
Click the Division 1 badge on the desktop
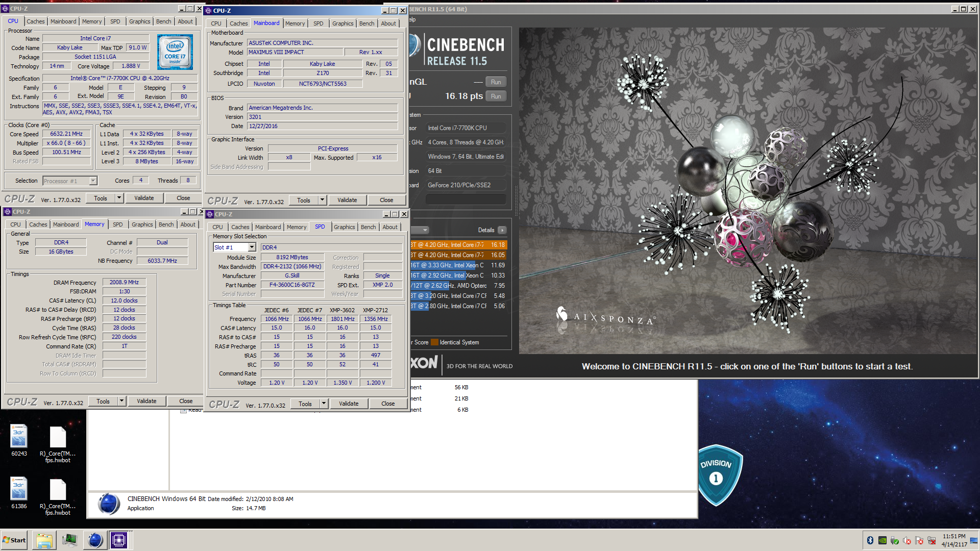[x=719, y=475]
